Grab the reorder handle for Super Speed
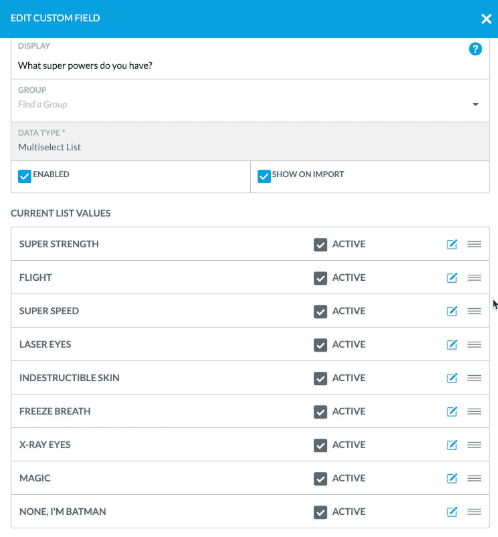The image size is (498, 537). pos(474,311)
